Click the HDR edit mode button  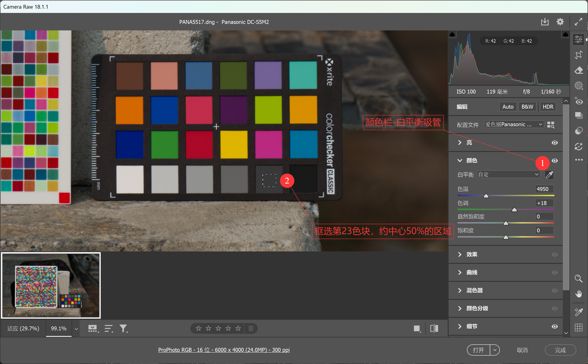(548, 107)
